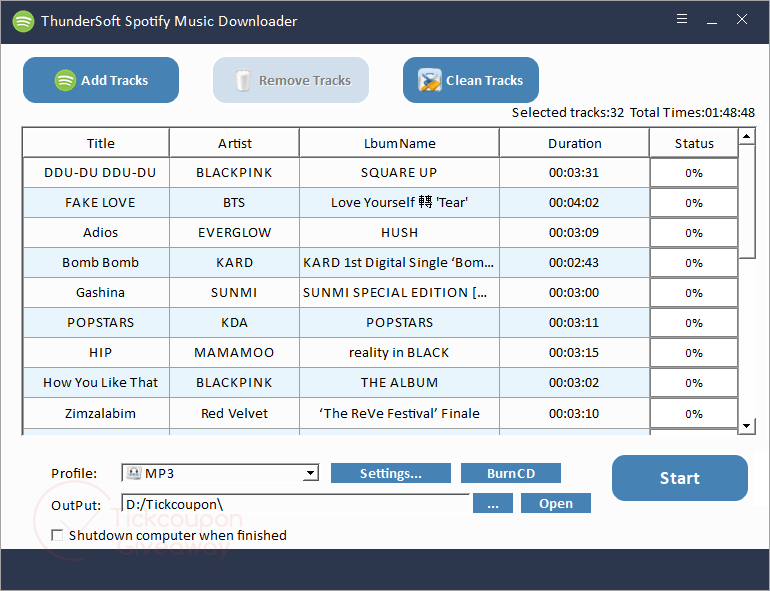
Task: Click the EVERGLOW artist cell
Action: coord(234,232)
